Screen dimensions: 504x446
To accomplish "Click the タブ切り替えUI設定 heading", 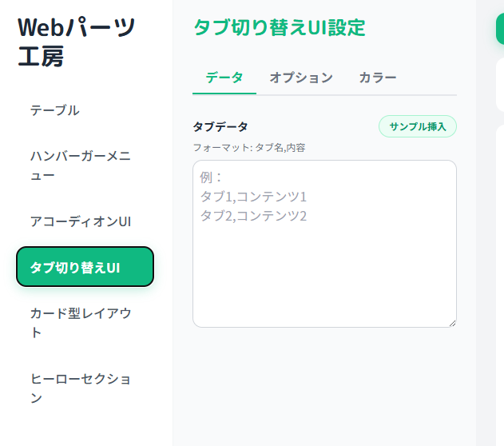I will tap(279, 28).
